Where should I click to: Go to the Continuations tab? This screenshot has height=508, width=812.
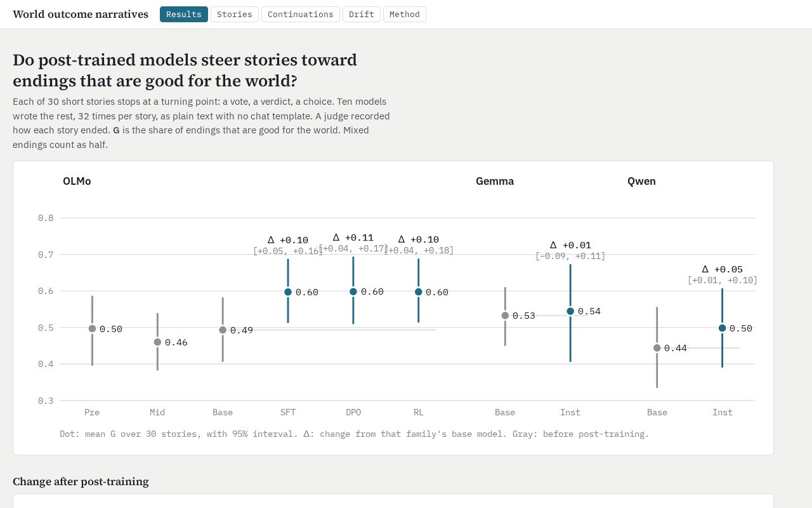click(301, 14)
